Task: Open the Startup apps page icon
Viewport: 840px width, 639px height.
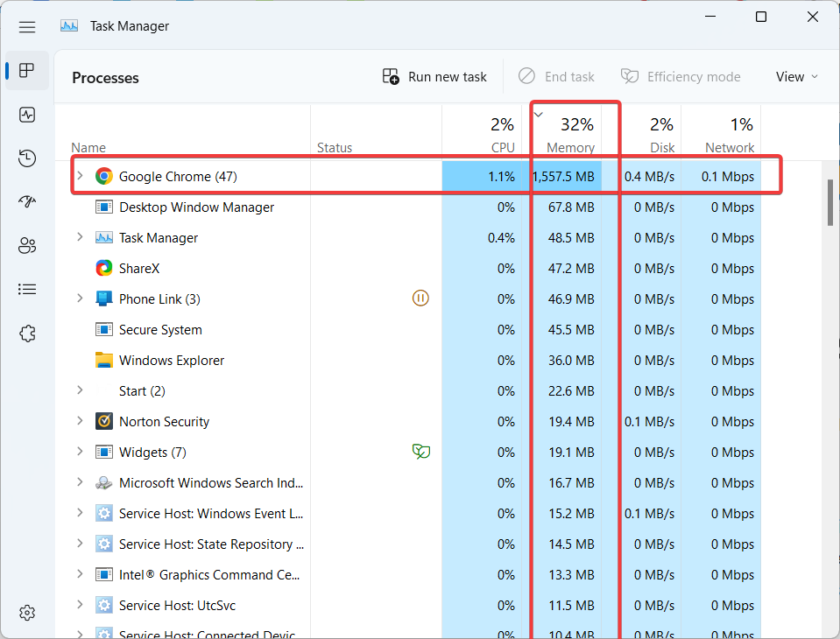Action: [x=26, y=201]
